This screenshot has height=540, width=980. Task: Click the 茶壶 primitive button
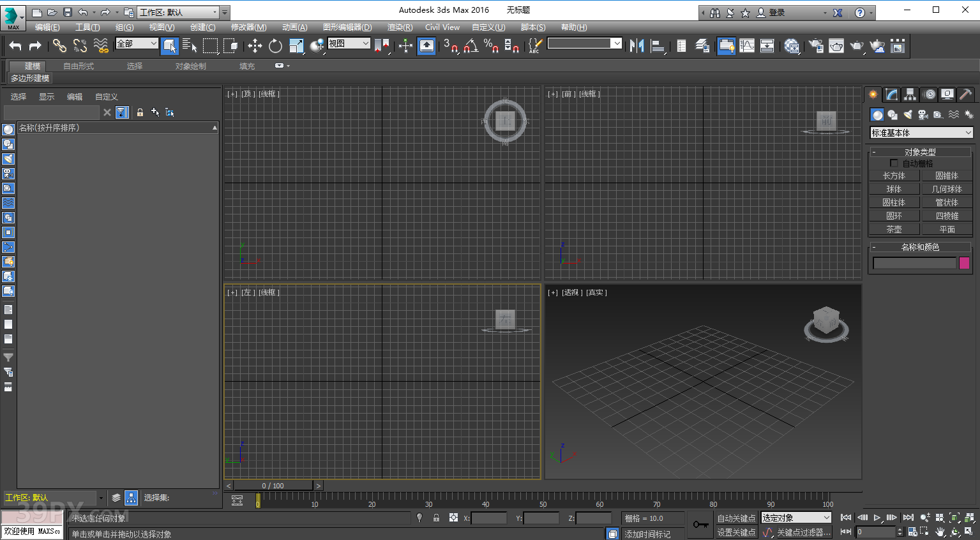[894, 229]
